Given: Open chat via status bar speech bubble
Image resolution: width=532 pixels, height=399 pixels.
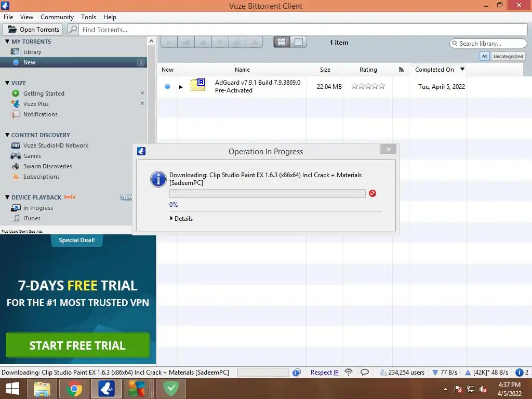Looking at the screenshot, I should [x=364, y=372].
